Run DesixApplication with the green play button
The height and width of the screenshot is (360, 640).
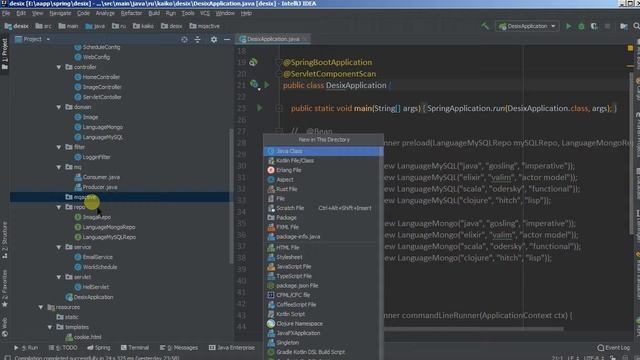click(x=568, y=26)
